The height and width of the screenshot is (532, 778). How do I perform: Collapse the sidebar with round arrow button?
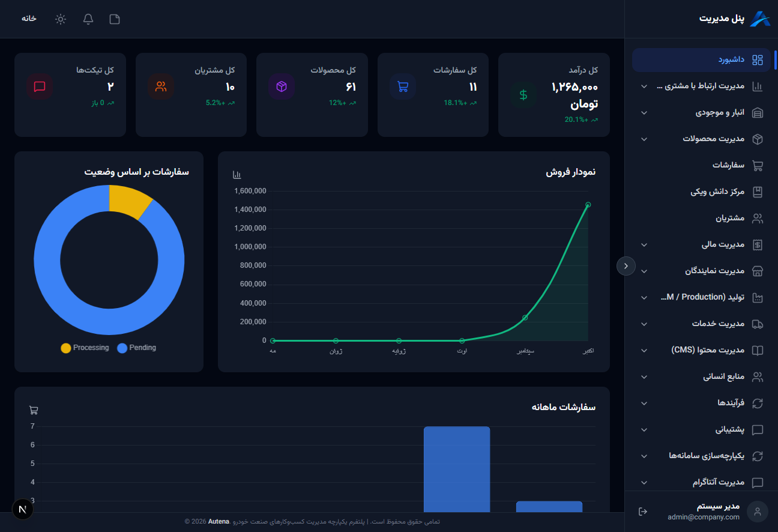(626, 265)
